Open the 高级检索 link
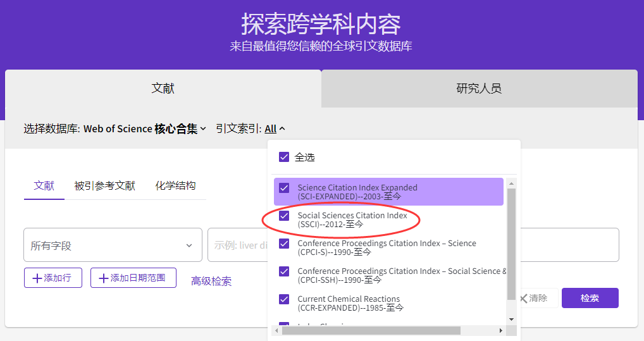Image resolution: width=644 pixels, height=341 pixels. point(211,282)
